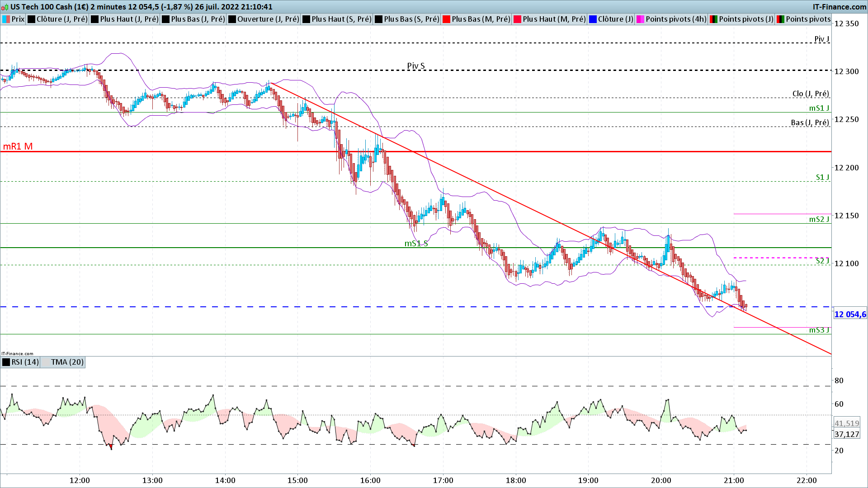Select Plus Bas (J, Pré) indicator label
This screenshot has height=488, width=868.
point(198,19)
